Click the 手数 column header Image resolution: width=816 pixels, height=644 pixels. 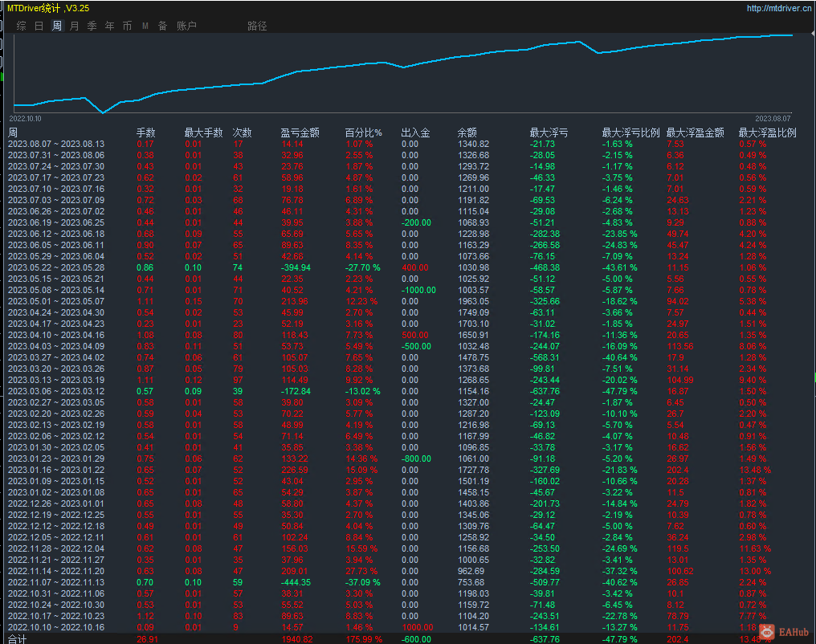(145, 132)
